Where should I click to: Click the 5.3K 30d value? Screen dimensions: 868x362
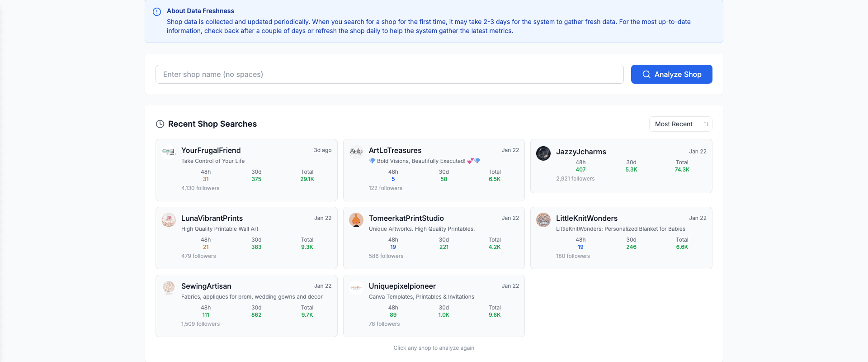click(x=632, y=170)
